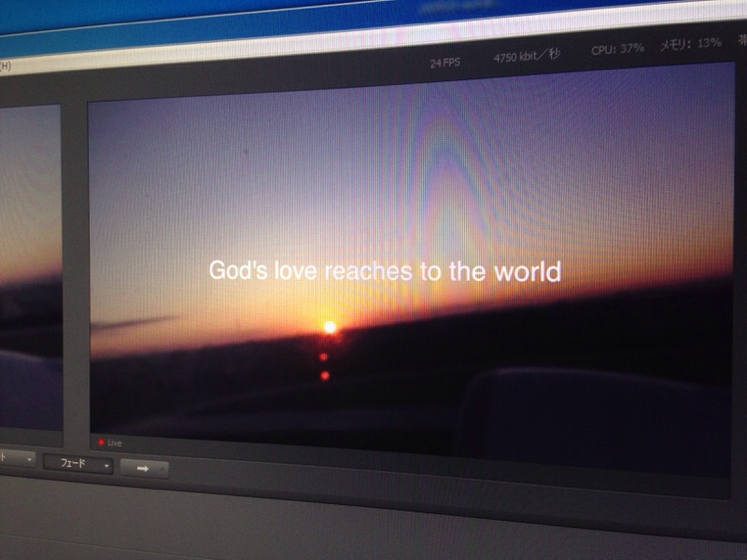The image size is (747, 560).
Task: Click the arrow transition button
Action: (x=142, y=469)
